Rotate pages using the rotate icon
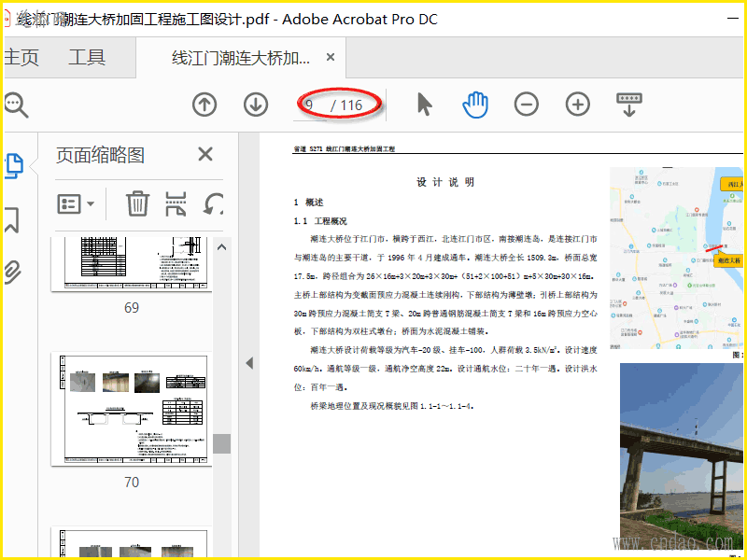This screenshot has height=560, width=747. [x=214, y=203]
